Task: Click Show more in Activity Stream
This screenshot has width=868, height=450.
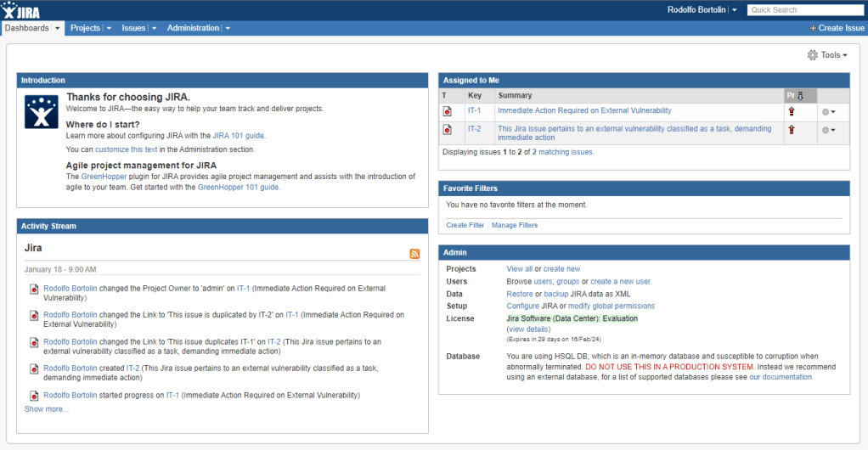Action: [47, 409]
